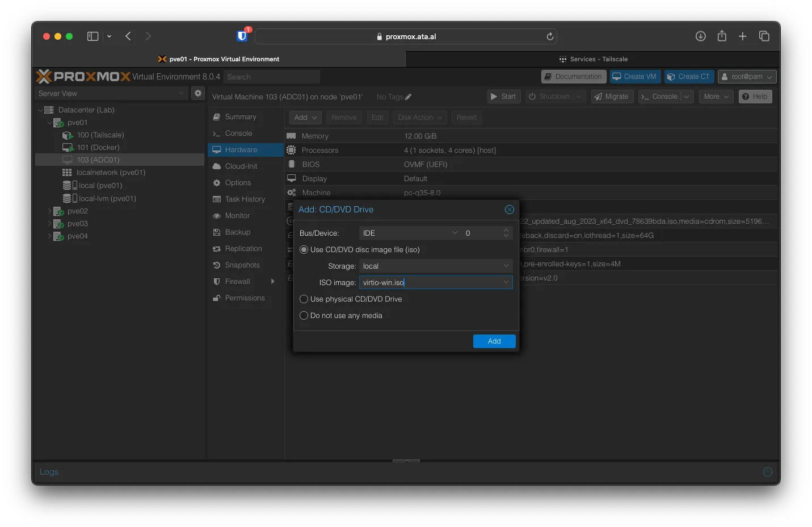Open the Monitor section
812x527 pixels.
pos(246,216)
